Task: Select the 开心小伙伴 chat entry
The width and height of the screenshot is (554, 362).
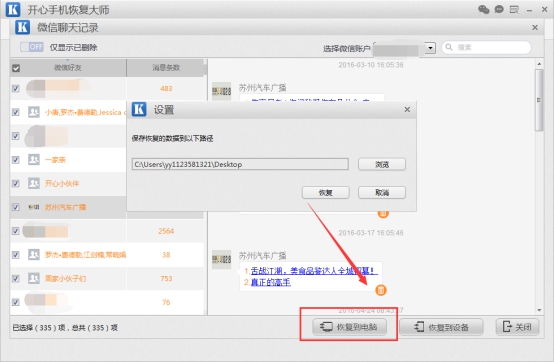Action: (x=62, y=183)
